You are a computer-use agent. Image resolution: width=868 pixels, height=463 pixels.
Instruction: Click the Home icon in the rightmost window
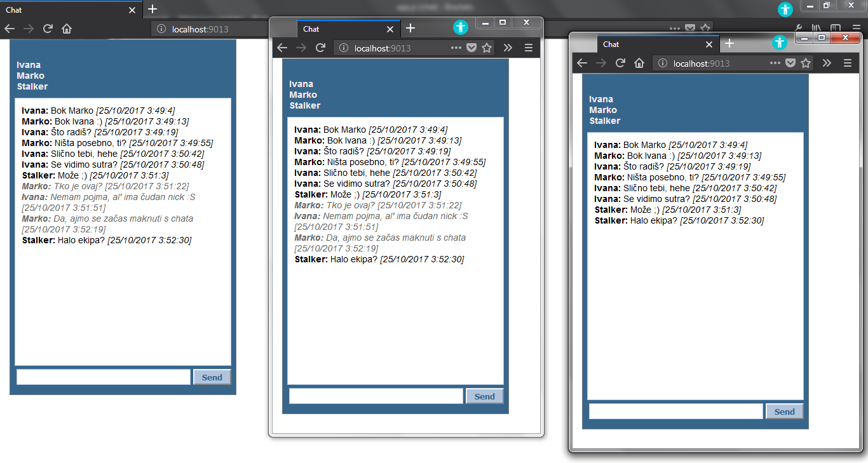(639, 63)
